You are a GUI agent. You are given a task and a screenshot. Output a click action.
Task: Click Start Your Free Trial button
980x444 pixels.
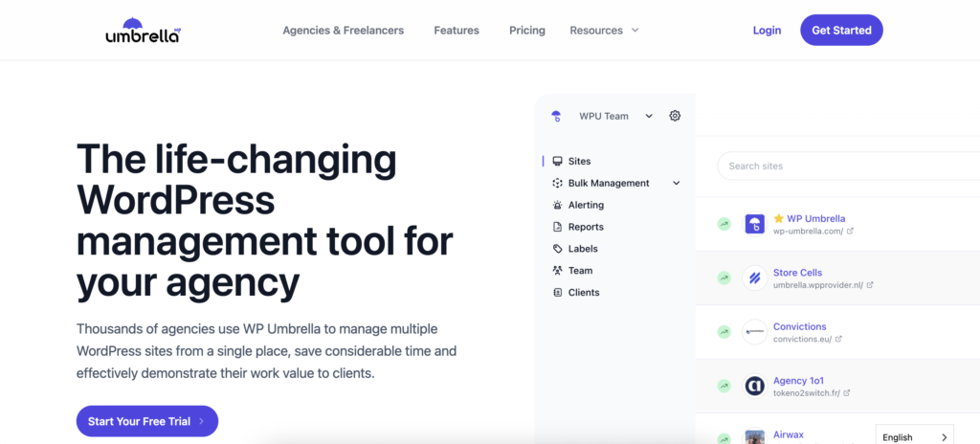pos(146,421)
